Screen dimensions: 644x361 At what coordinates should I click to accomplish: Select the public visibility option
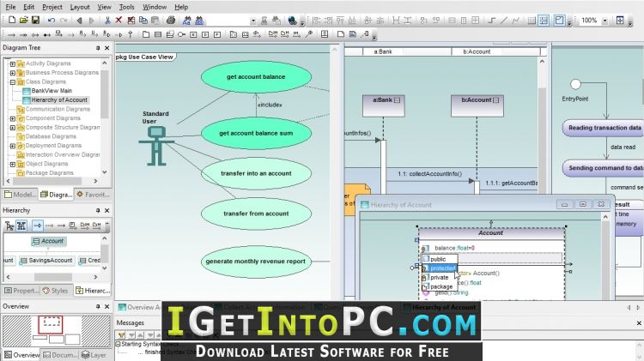tap(440, 259)
